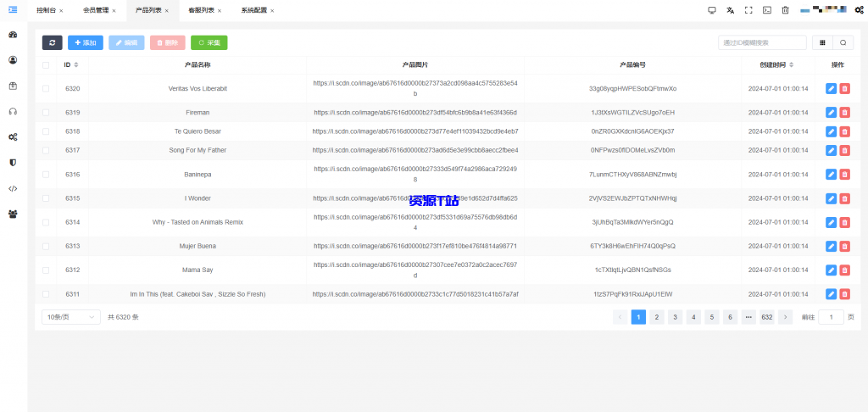This screenshot has width=868, height=412.
Task: Open the column display grid toggle button
Action: tap(822, 42)
